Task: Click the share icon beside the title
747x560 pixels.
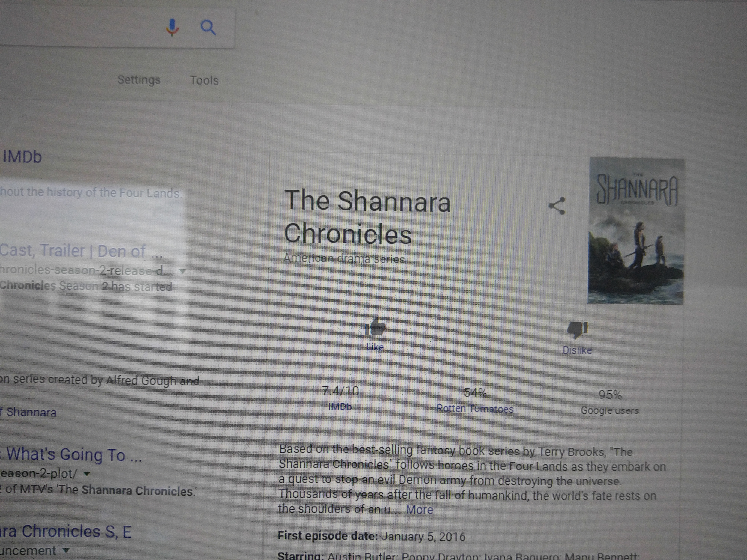Action: 557,206
